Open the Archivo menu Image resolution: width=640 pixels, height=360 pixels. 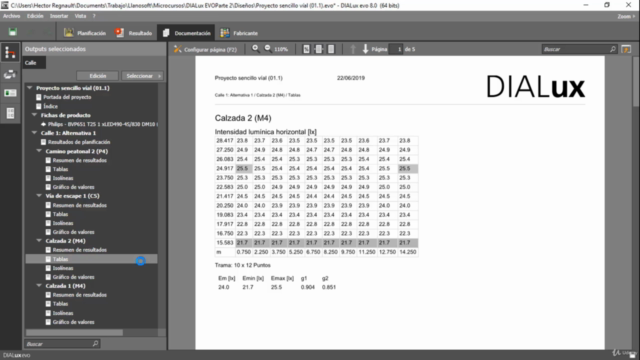(11, 16)
